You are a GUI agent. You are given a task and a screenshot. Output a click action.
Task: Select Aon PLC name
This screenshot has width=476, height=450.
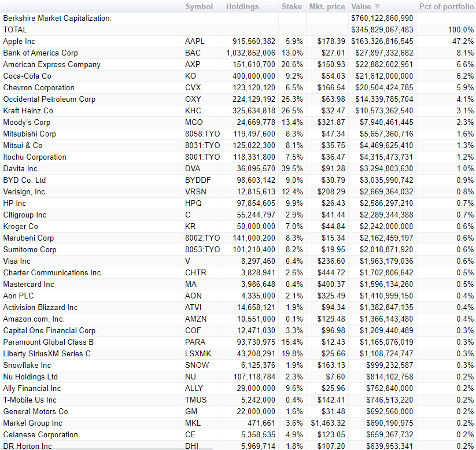coord(18,296)
